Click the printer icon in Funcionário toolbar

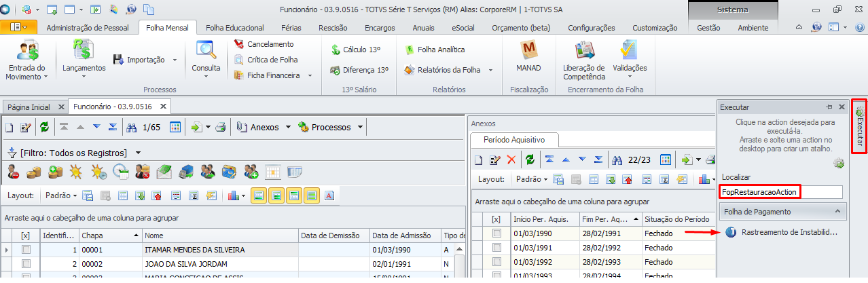pyautogui.click(x=221, y=127)
